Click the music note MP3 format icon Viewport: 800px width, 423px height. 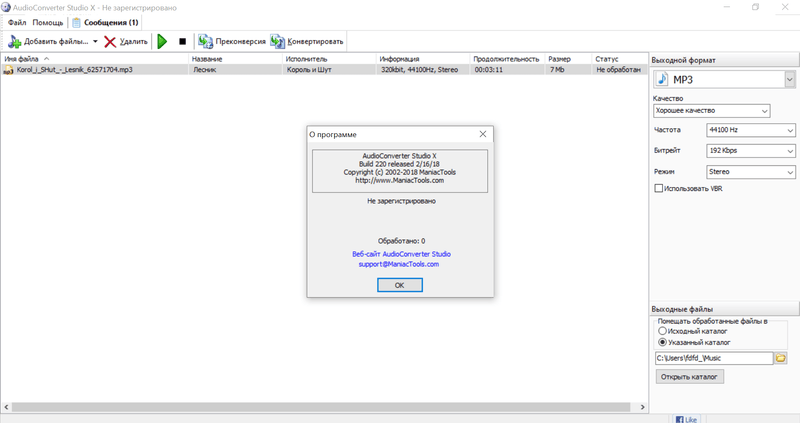click(x=662, y=79)
